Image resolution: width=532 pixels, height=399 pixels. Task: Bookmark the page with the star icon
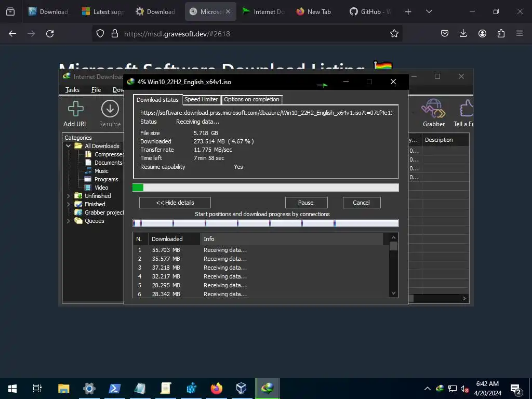pos(394,34)
